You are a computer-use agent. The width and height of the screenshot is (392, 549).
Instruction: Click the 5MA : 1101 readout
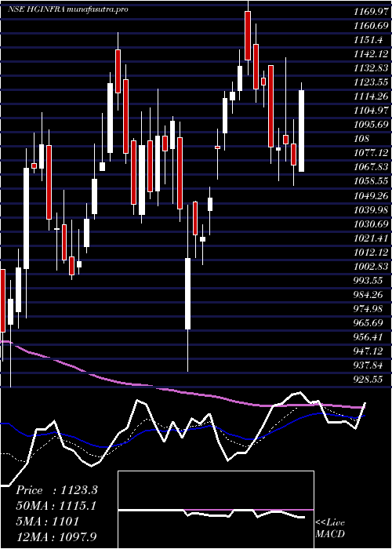(47, 522)
